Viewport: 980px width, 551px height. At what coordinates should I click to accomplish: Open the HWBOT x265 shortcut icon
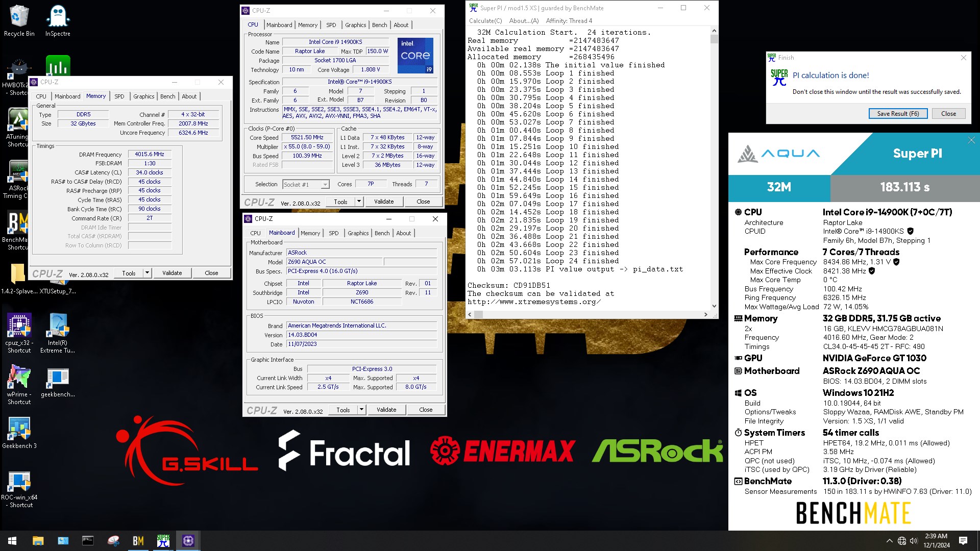tap(15, 77)
